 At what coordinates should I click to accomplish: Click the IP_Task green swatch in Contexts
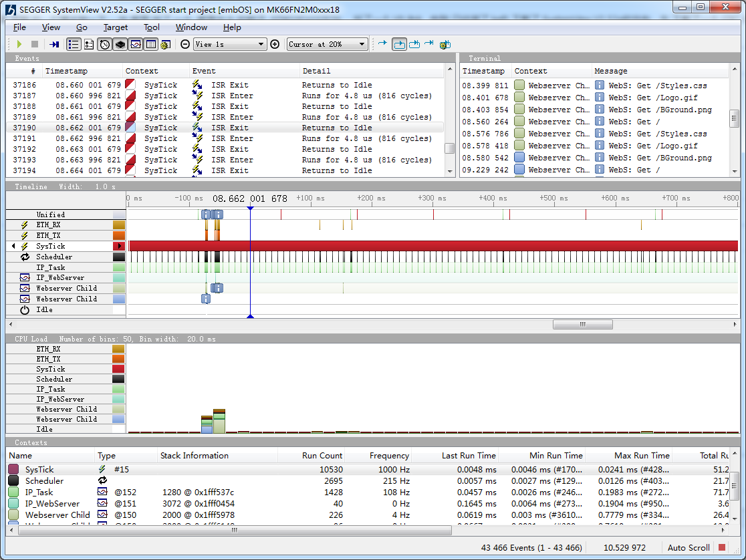(13, 492)
